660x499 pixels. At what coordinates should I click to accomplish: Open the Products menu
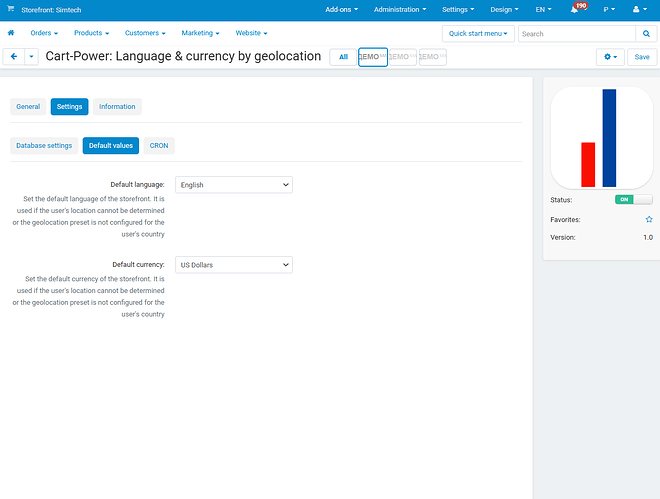(x=91, y=33)
